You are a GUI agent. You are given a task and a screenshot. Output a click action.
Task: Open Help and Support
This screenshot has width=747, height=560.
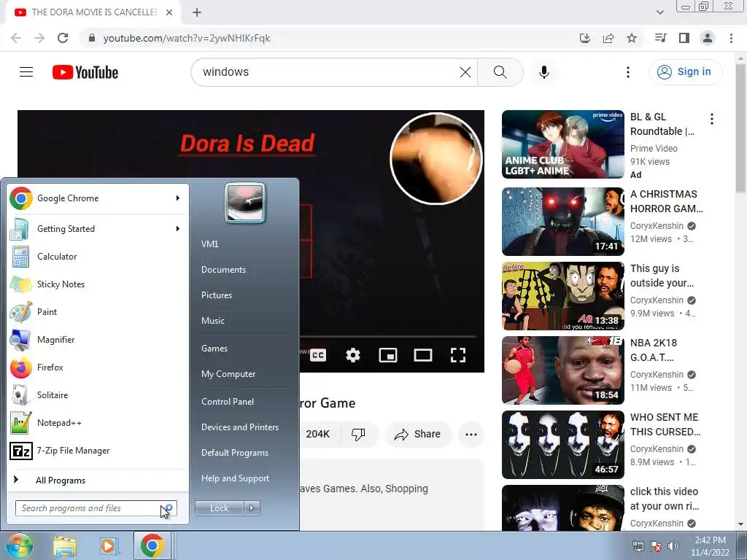[x=236, y=478]
